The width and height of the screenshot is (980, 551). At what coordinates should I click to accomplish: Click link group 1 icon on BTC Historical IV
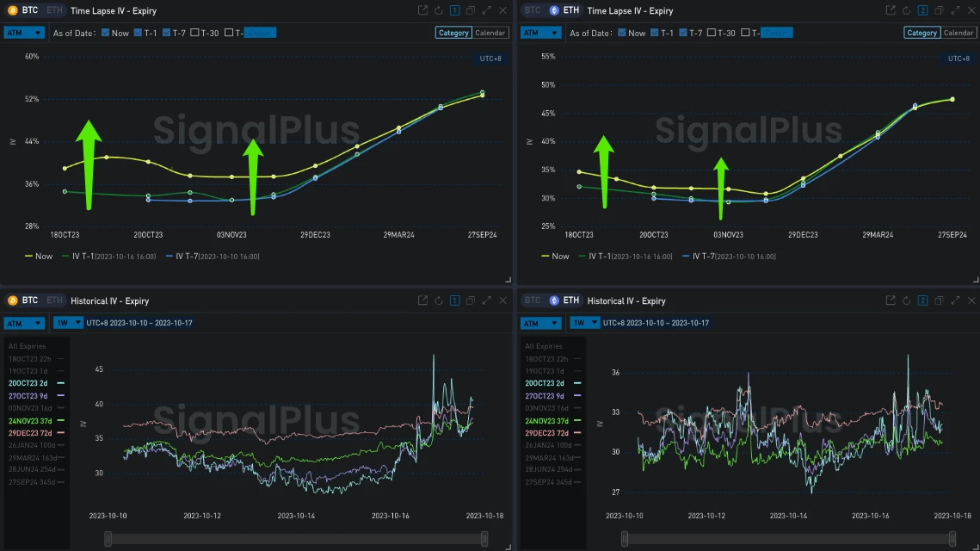(455, 300)
